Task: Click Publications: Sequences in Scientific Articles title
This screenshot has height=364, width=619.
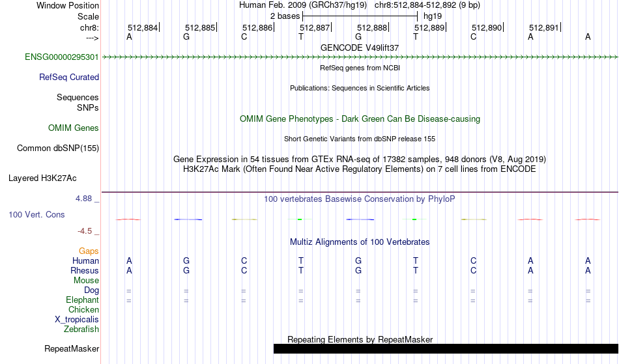Action: (360, 88)
